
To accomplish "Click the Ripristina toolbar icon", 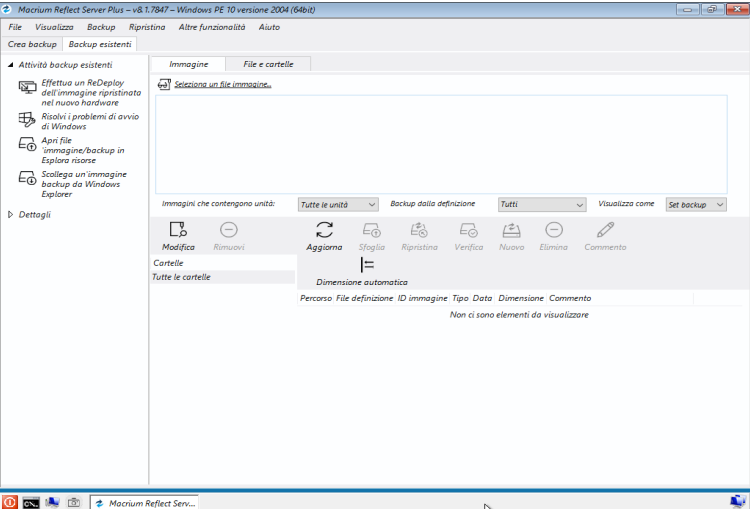I will [419, 230].
